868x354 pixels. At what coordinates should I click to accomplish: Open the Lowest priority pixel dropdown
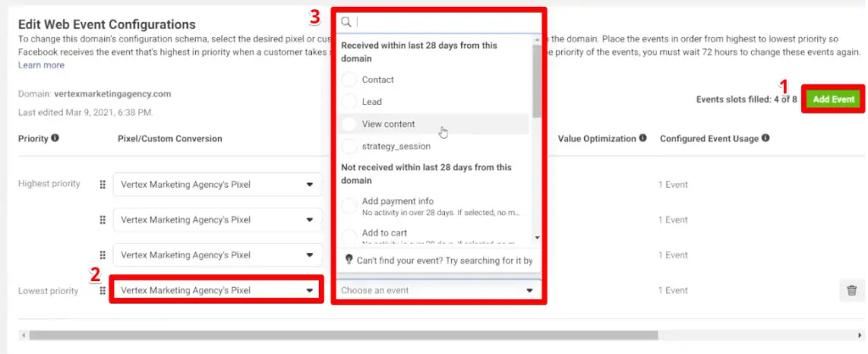(218, 290)
